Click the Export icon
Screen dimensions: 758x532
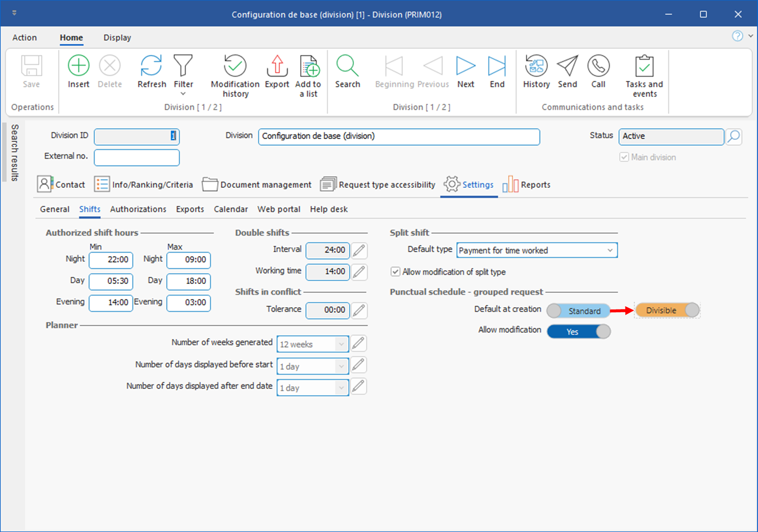pos(277,66)
